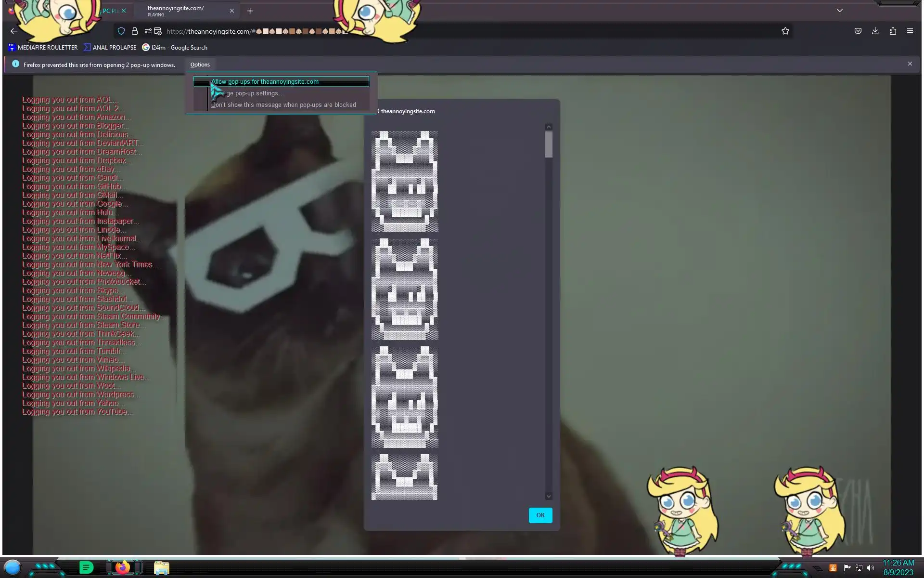Screen dimensions: 924x578
Task: Expand the list all tabs chevron
Action: tap(839, 11)
